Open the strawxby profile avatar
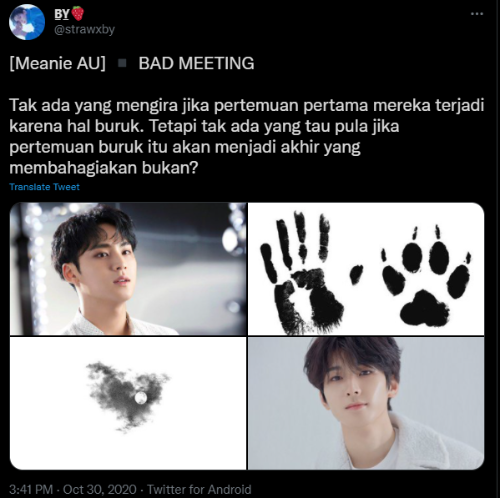The height and width of the screenshot is (498, 500). pyautogui.click(x=27, y=22)
